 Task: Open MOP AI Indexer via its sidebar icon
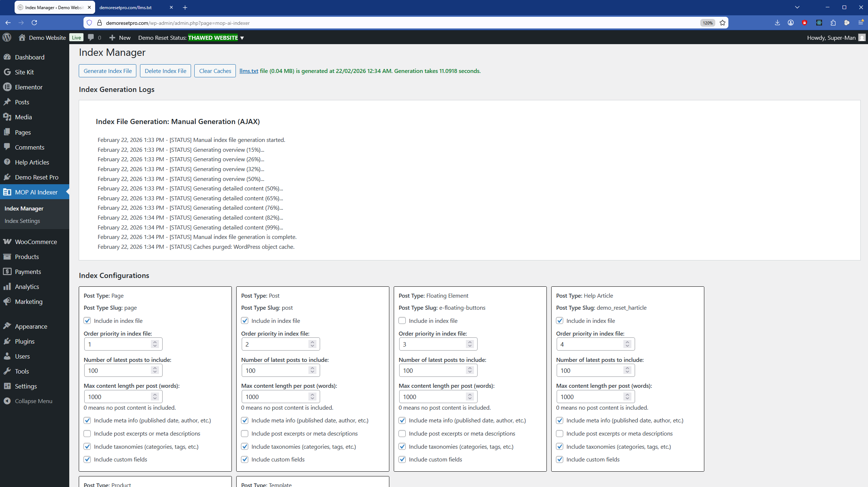[x=8, y=192]
